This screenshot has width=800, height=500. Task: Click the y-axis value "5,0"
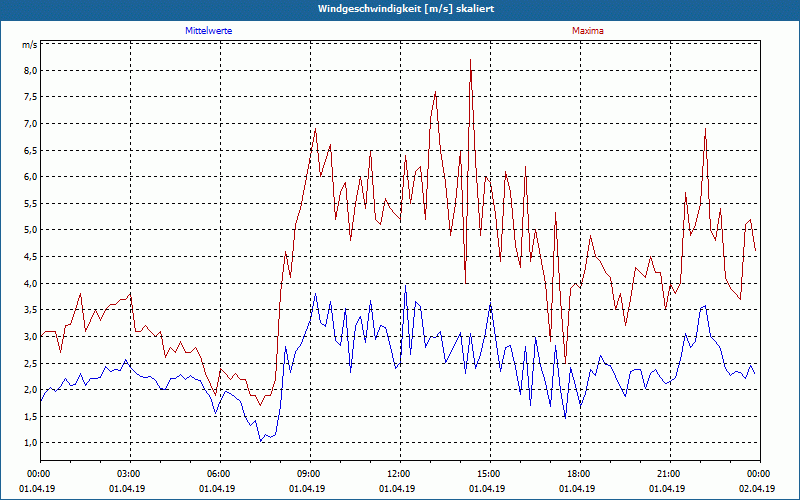point(32,230)
